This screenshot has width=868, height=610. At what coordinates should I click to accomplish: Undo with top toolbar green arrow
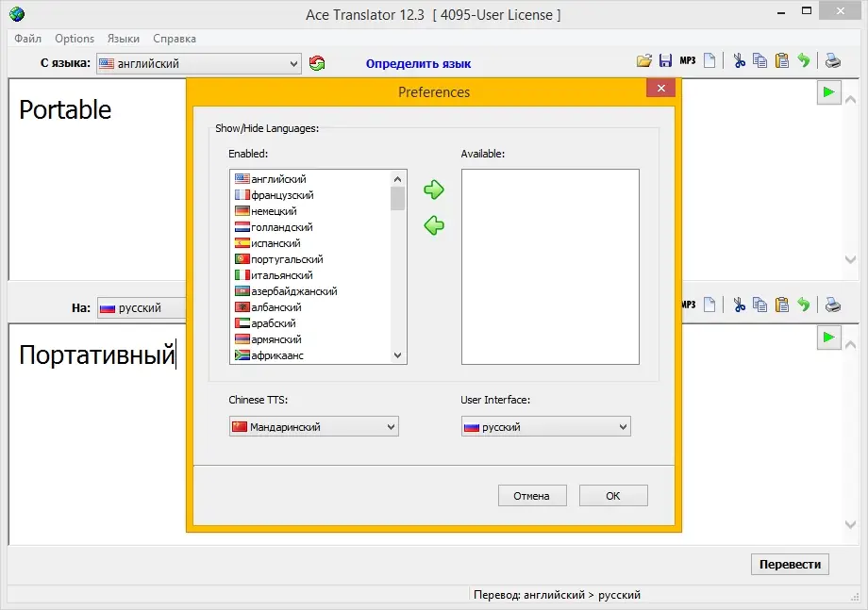(x=804, y=61)
